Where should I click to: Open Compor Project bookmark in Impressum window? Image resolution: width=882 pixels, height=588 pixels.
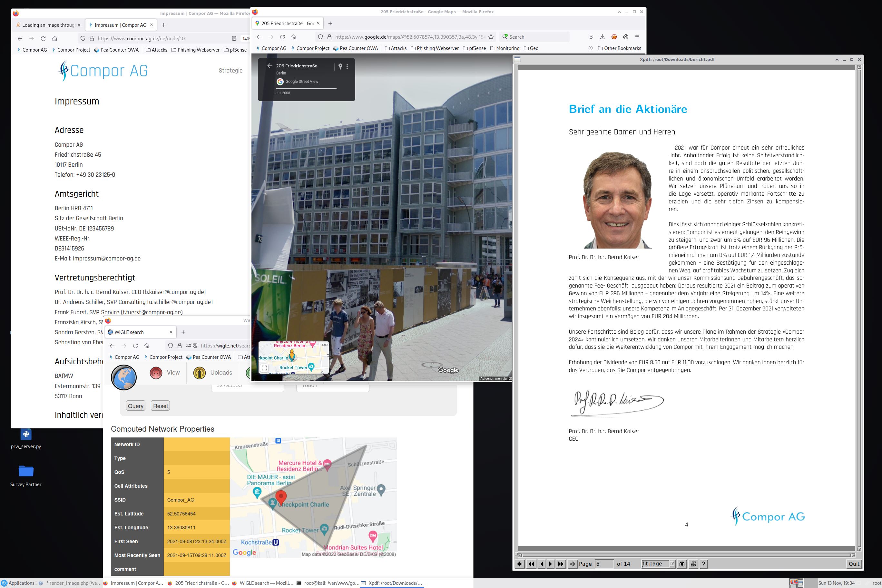(71, 50)
